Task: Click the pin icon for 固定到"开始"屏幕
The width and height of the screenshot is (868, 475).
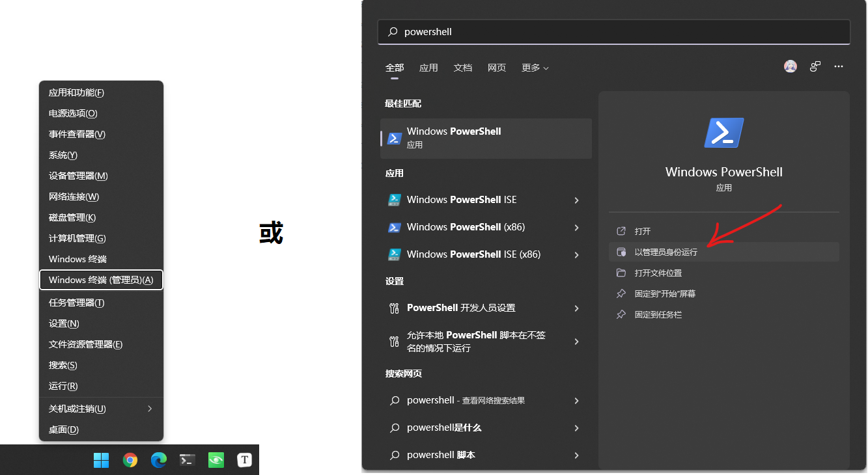Action: [x=621, y=293]
